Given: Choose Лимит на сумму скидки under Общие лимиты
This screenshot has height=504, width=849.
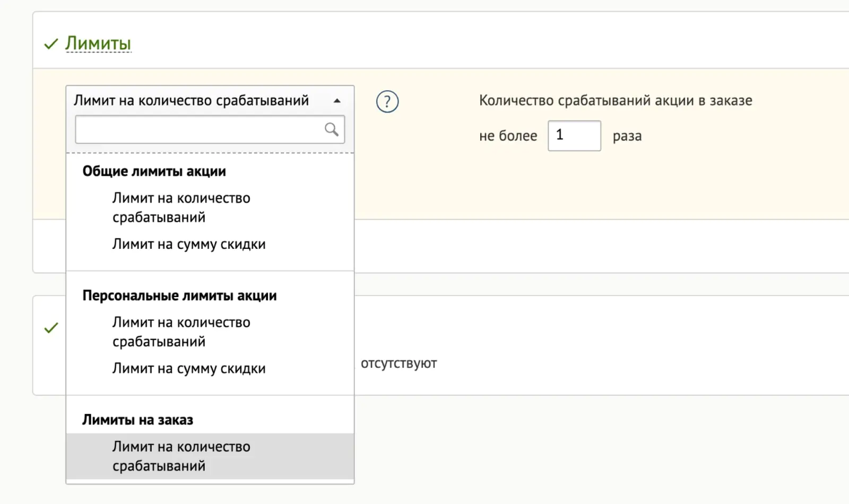Looking at the screenshot, I should point(210,244).
